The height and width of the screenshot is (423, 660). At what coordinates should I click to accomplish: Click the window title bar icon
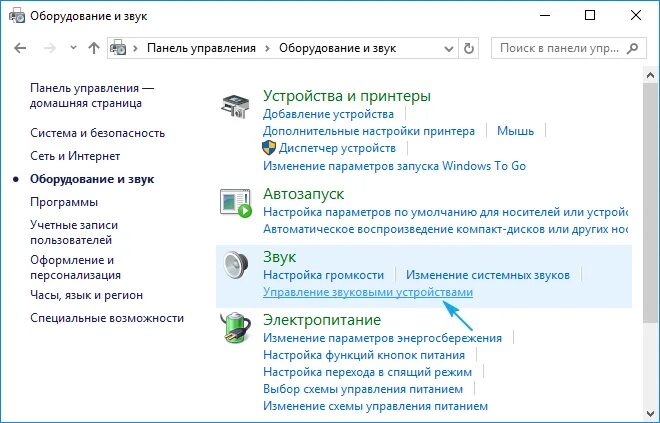coord(17,16)
